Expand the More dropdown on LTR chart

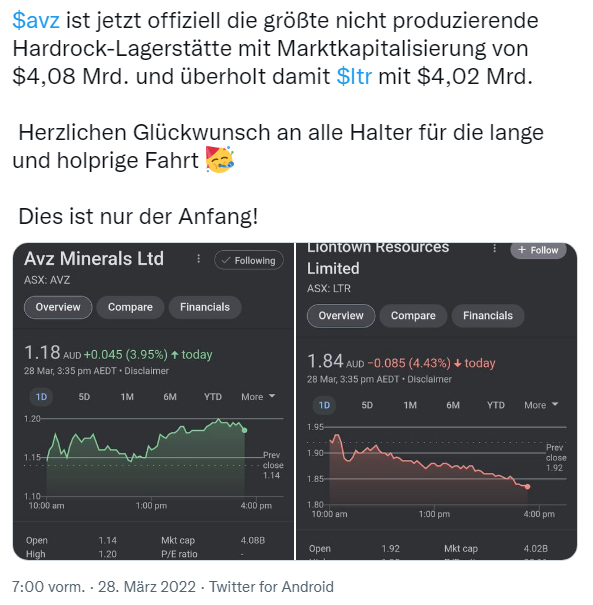tap(541, 405)
